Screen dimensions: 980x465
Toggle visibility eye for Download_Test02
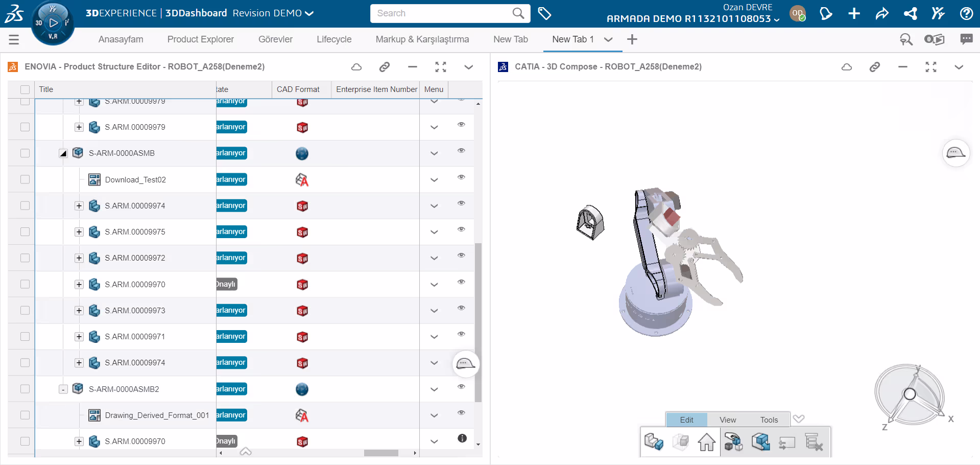click(x=461, y=177)
